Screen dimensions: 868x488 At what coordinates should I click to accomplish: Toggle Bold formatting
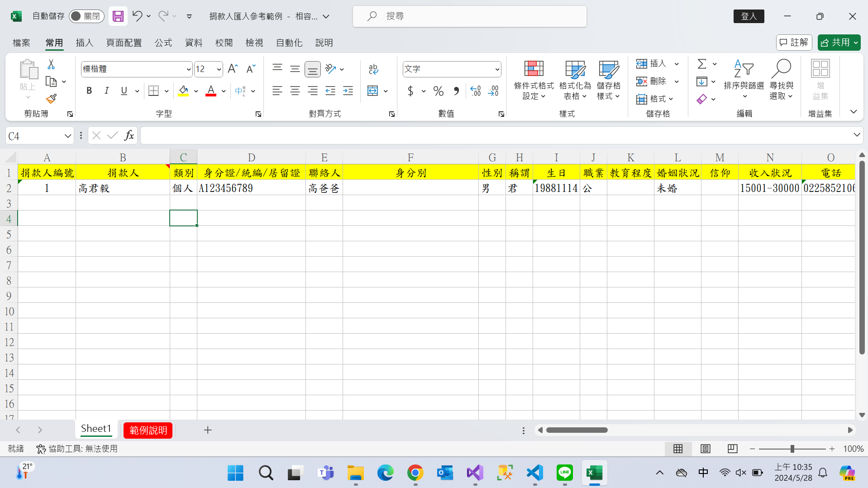click(x=89, y=91)
